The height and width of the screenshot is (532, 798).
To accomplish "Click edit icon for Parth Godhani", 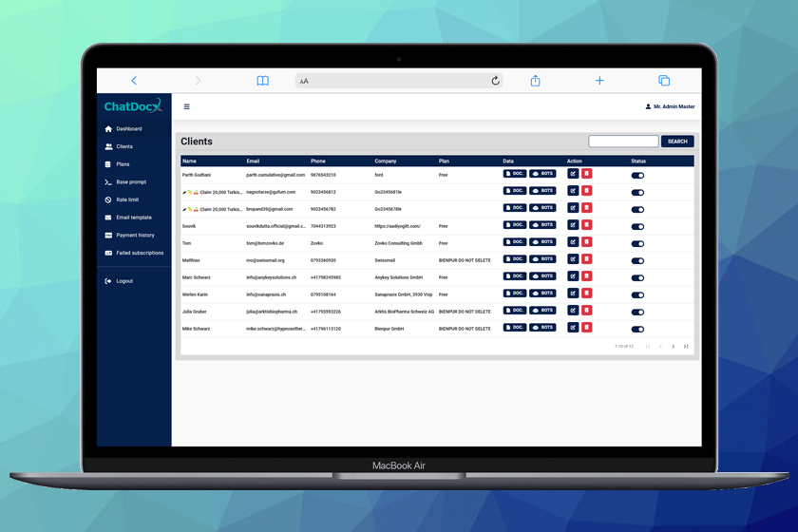I will point(573,174).
